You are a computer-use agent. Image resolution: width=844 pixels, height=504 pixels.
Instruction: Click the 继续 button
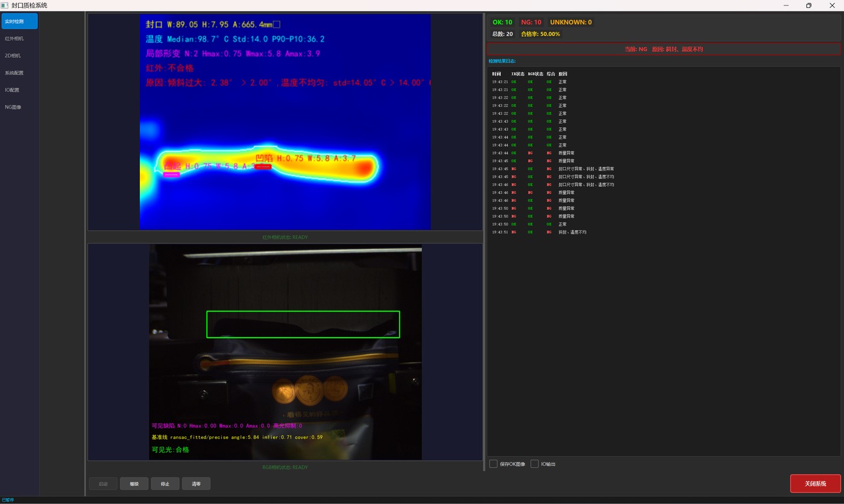click(134, 484)
